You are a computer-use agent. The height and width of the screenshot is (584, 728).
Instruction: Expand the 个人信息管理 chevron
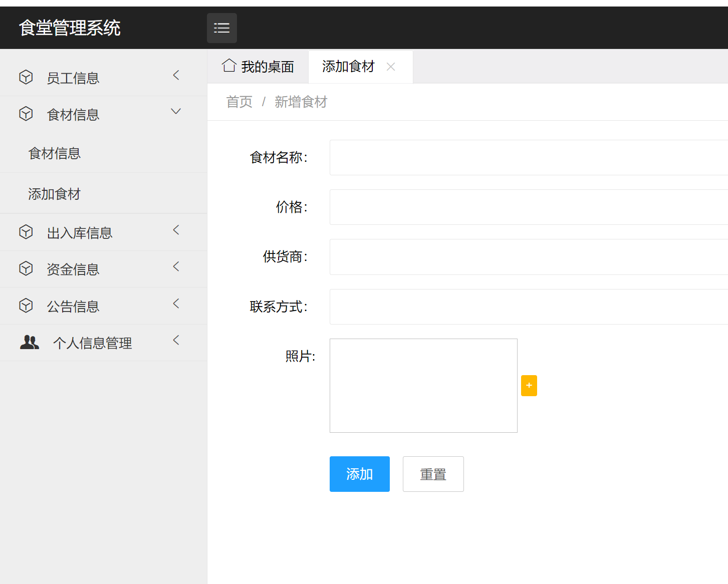[176, 340]
